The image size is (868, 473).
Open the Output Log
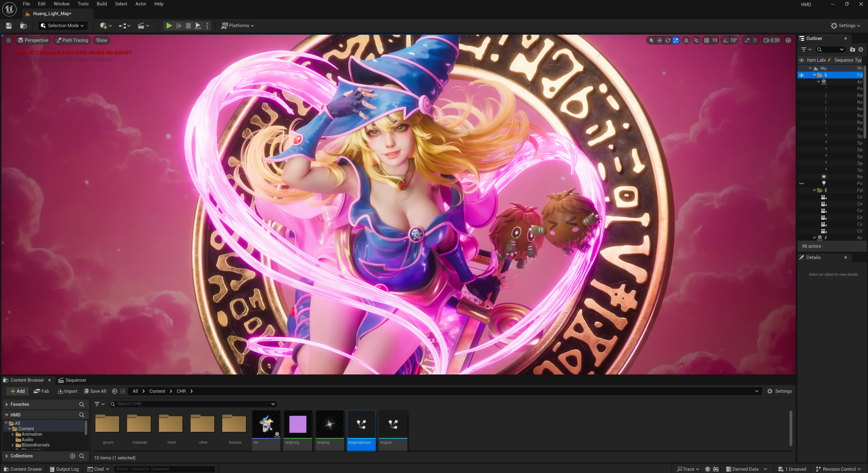click(64, 469)
